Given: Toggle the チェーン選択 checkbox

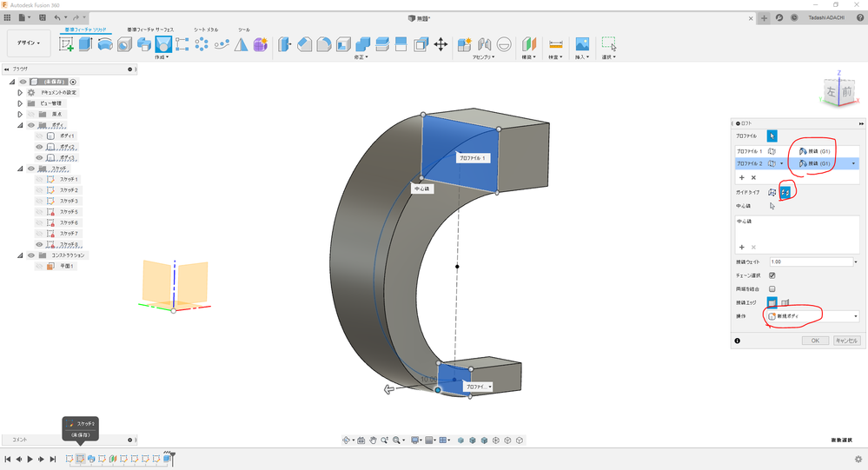Looking at the screenshot, I should click(772, 275).
